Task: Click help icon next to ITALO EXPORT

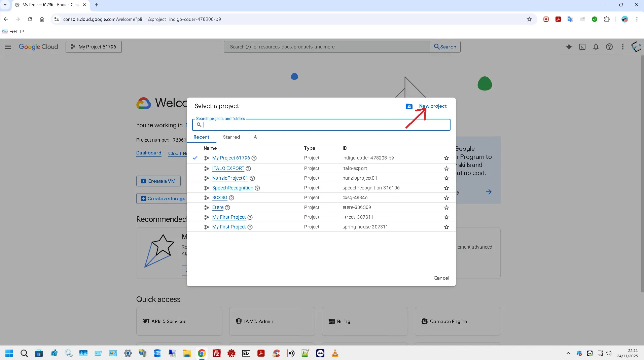Action: point(248,169)
